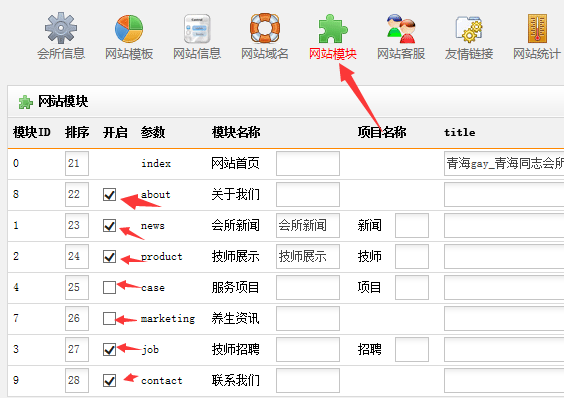This screenshot has height=398, width=564.
Task: Click the item name field beside 招聘
Action: (412, 349)
